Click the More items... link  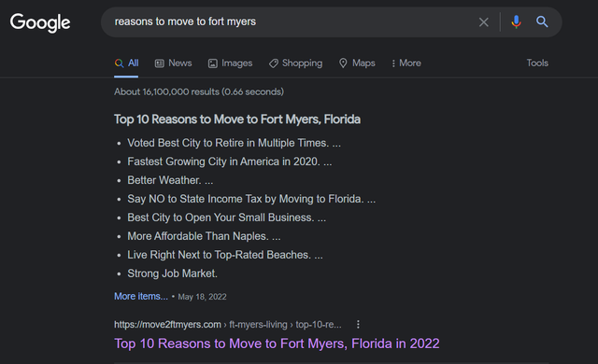(141, 296)
